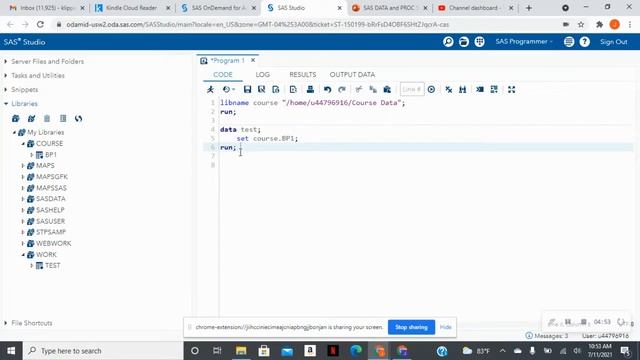Image resolution: width=640 pixels, height=360 pixels.
Task: Select the MAPSSAS library
Action: pyautogui.click(x=51, y=188)
